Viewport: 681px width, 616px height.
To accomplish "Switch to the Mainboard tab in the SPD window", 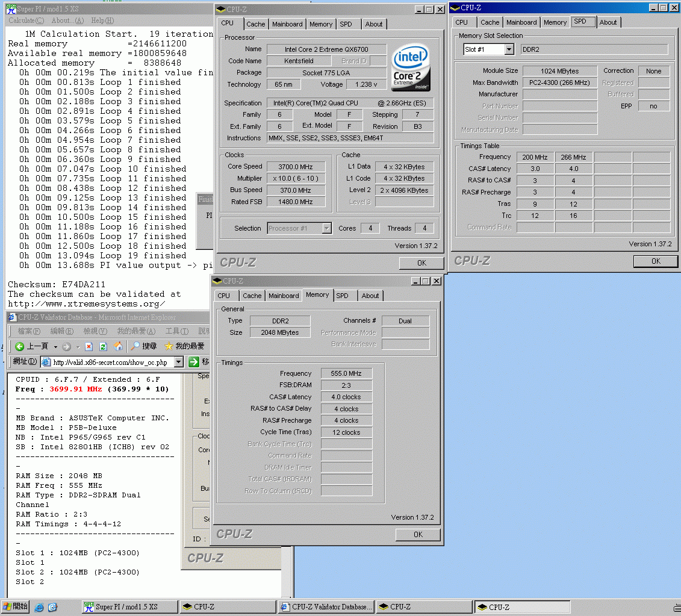I will pos(521,23).
